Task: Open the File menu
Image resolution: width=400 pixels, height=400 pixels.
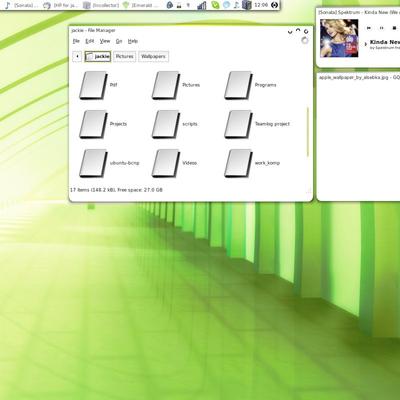Action: pos(76,41)
